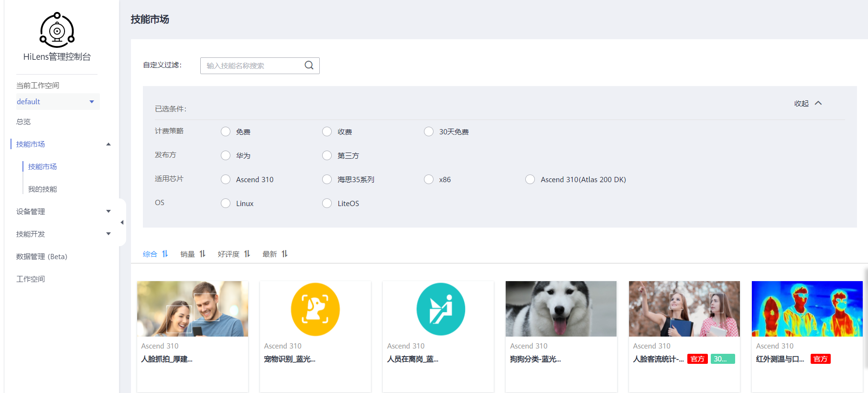Image resolution: width=868 pixels, height=393 pixels.
Task: Open the husky 狗狗分类 skill thumbnail
Action: pos(561,309)
